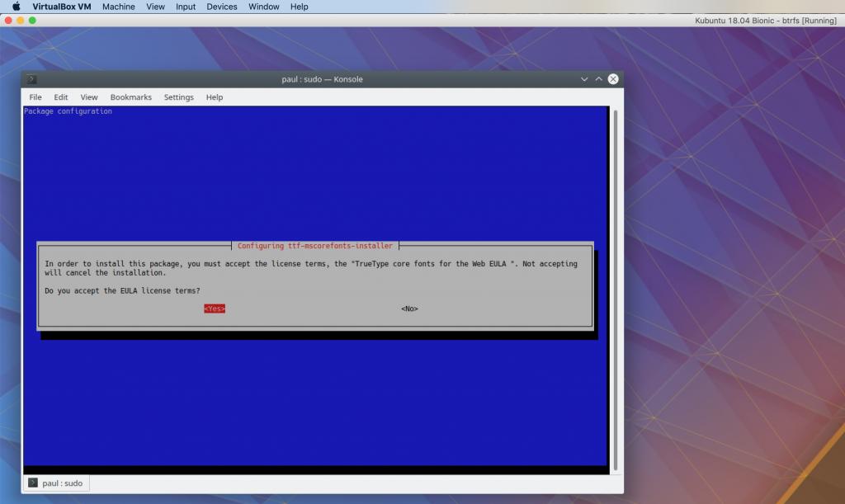Click the yellow macOS minimize button
This screenshot has width=845, height=504.
coord(21,20)
